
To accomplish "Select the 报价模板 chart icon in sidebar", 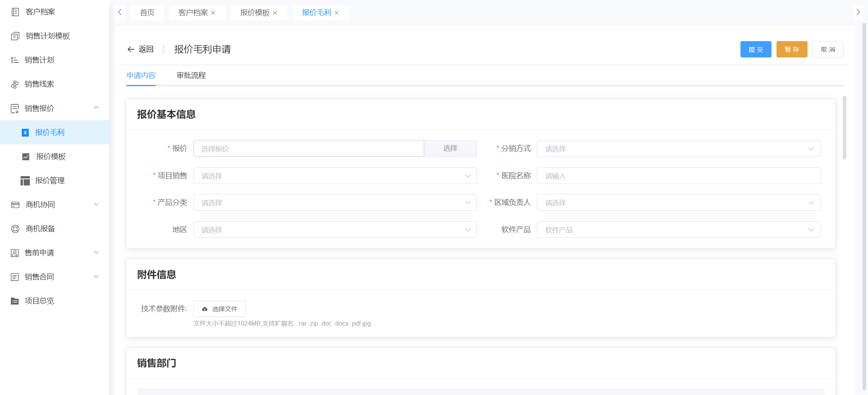I will tap(26, 157).
